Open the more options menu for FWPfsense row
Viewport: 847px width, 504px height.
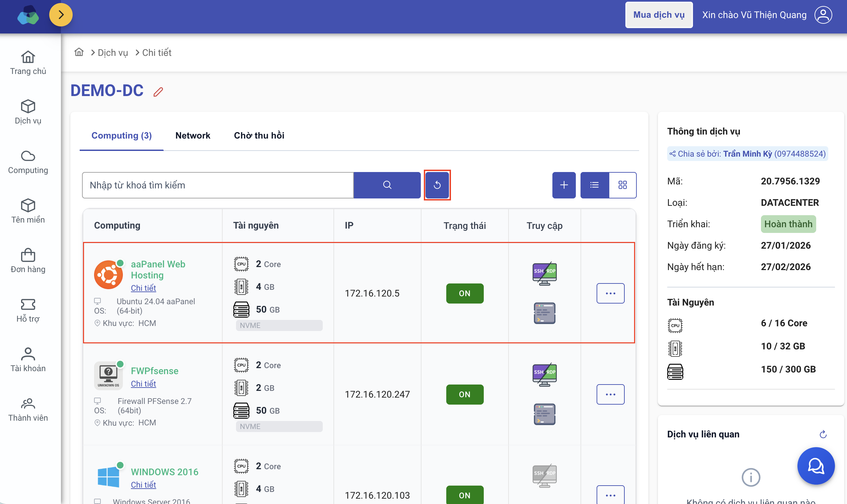click(610, 394)
